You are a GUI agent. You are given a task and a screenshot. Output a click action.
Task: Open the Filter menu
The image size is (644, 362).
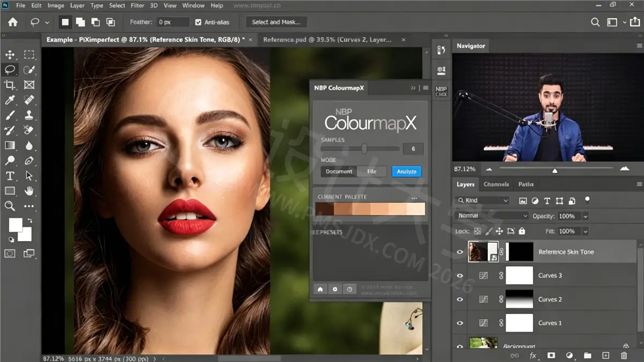point(137,5)
